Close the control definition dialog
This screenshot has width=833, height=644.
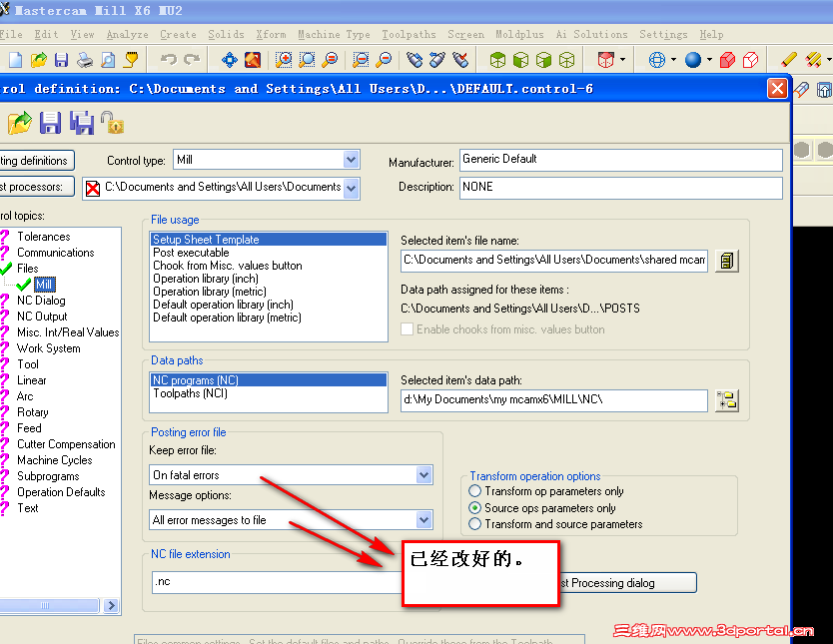[x=777, y=88]
